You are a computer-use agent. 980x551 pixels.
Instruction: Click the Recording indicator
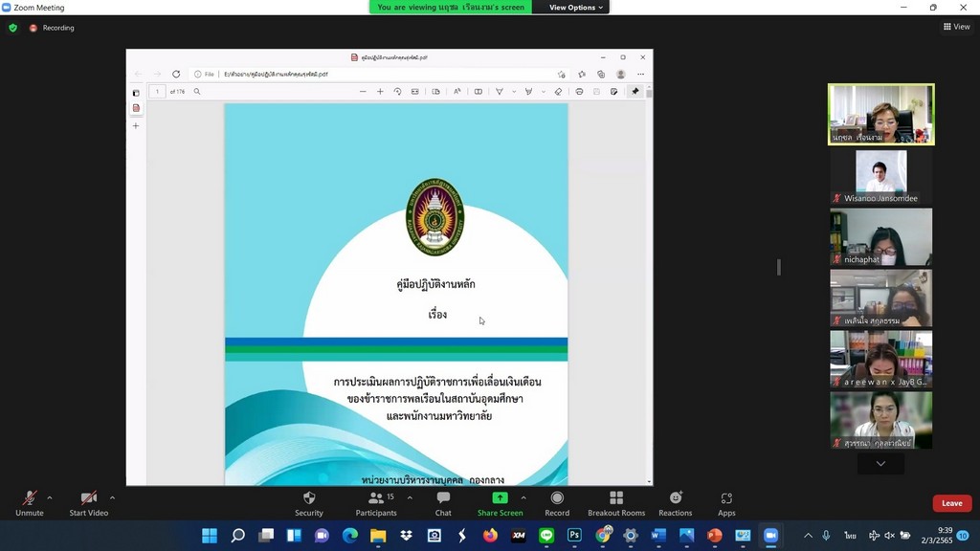tap(52, 28)
